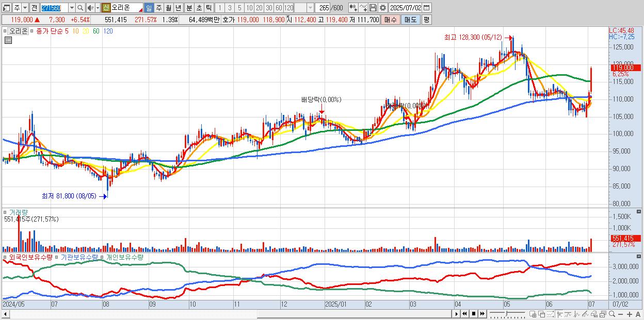Expand the speaker options dropdown arrow
The image size is (644, 320).
[x=98, y=8]
